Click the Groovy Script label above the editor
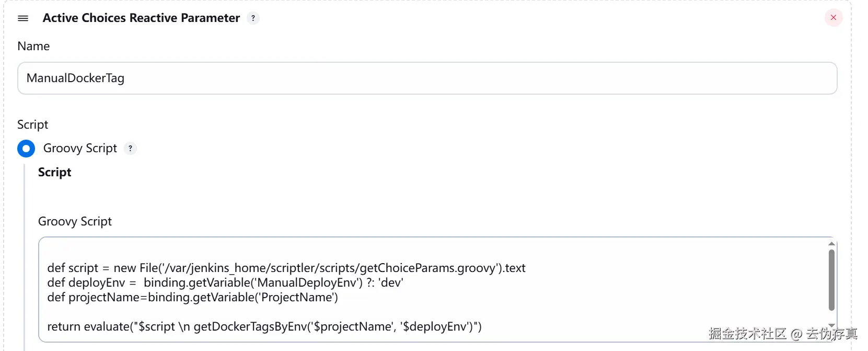Viewport: 868px width, 351px height. (x=75, y=222)
